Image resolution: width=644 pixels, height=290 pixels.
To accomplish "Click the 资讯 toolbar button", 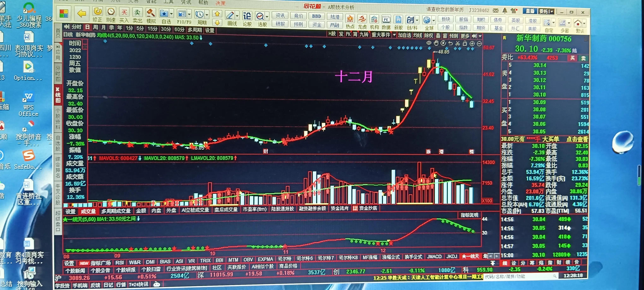I will tap(280, 16).
